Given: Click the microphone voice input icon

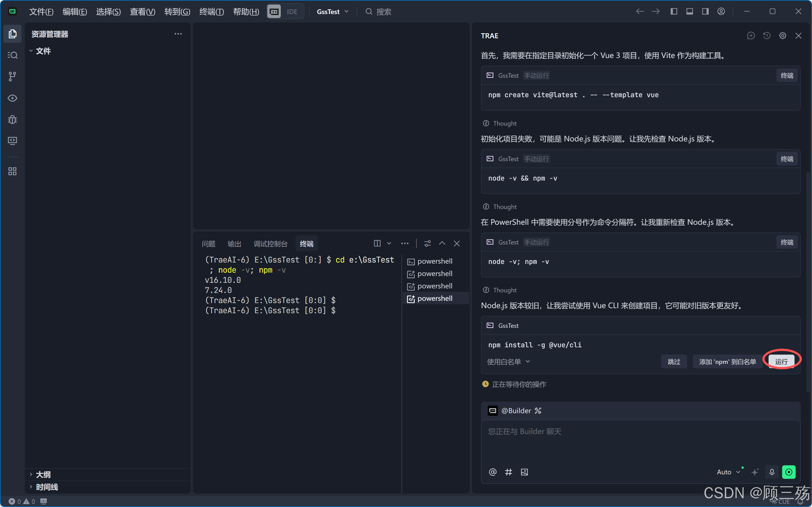Looking at the screenshot, I should point(772,472).
